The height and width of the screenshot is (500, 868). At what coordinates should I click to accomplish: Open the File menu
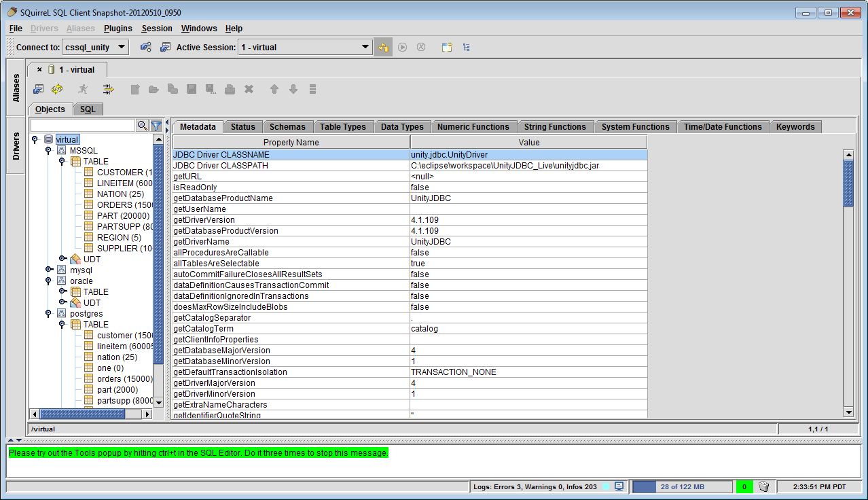16,29
